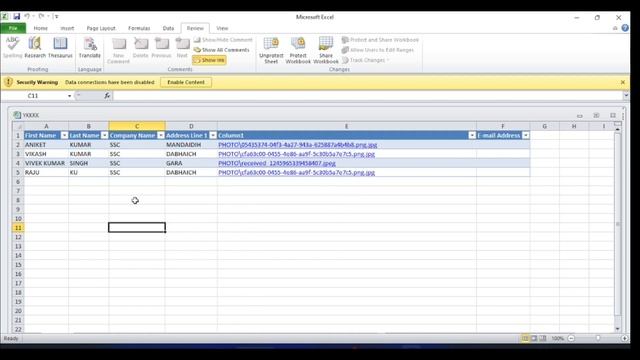
Task: Open the File tab
Action: 13,28
